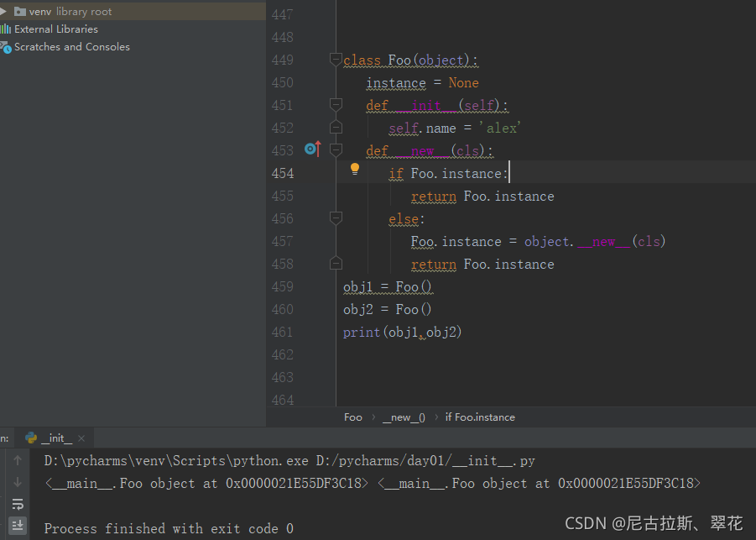Image resolution: width=756 pixels, height=540 pixels.
Task: Click the Python icon on the run tab
Action: 31,438
